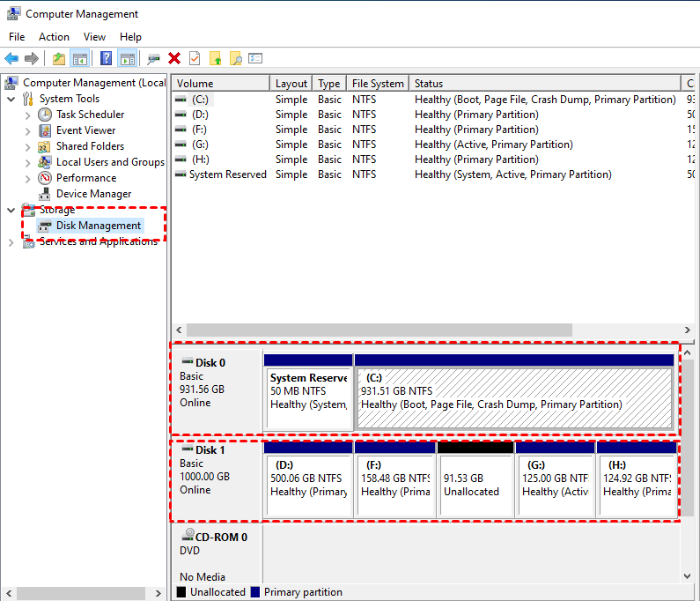Click the Disk 1 label panel
The height and width of the screenshot is (601, 700).
(x=217, y=481)
